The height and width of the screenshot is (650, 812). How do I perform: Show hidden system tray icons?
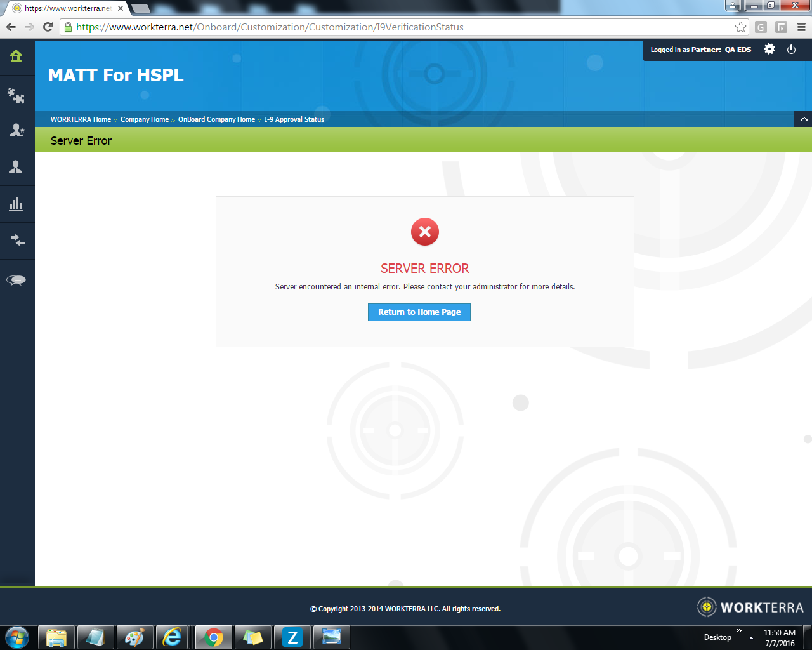[751, 638]
